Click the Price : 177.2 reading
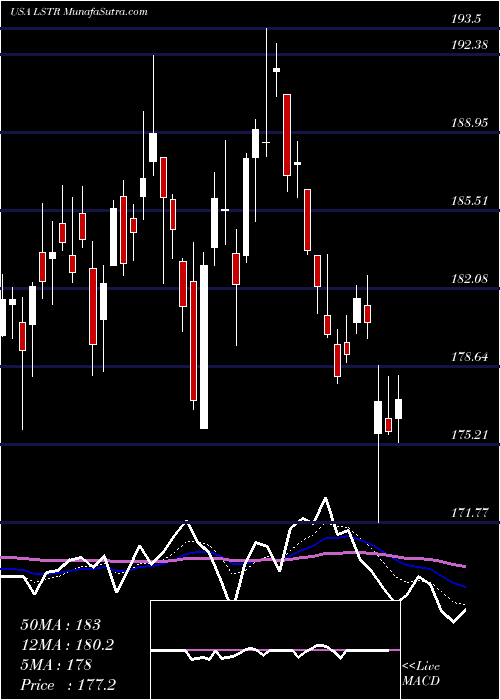This screenshot has height=700, width=500. point(68,685)
